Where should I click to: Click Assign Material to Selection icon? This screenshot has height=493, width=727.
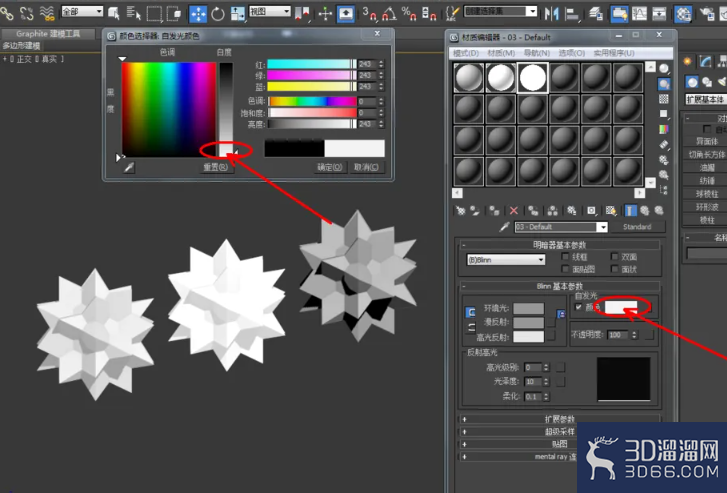(494, 211)
